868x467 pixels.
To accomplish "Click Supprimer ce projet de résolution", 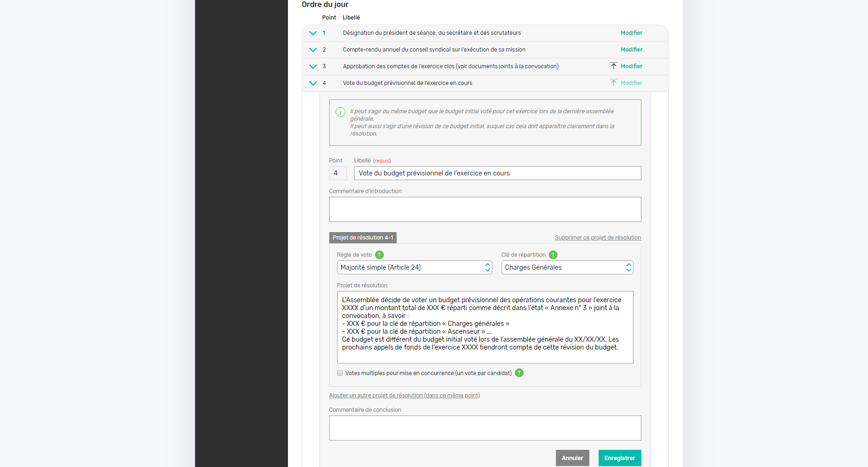I will point(598,238).
